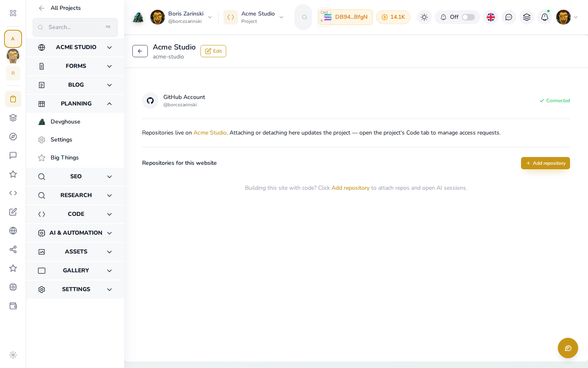588x368 pixels.
Task: Open the pencil edit icon in left rail
Action: [x=13, y=212]
